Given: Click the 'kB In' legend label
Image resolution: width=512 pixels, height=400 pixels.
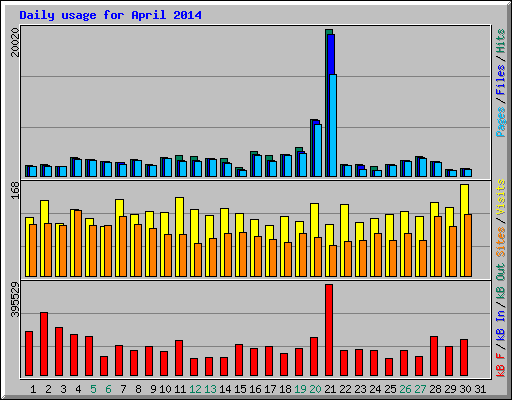Looking at the screenshot, I should [501, 315].
